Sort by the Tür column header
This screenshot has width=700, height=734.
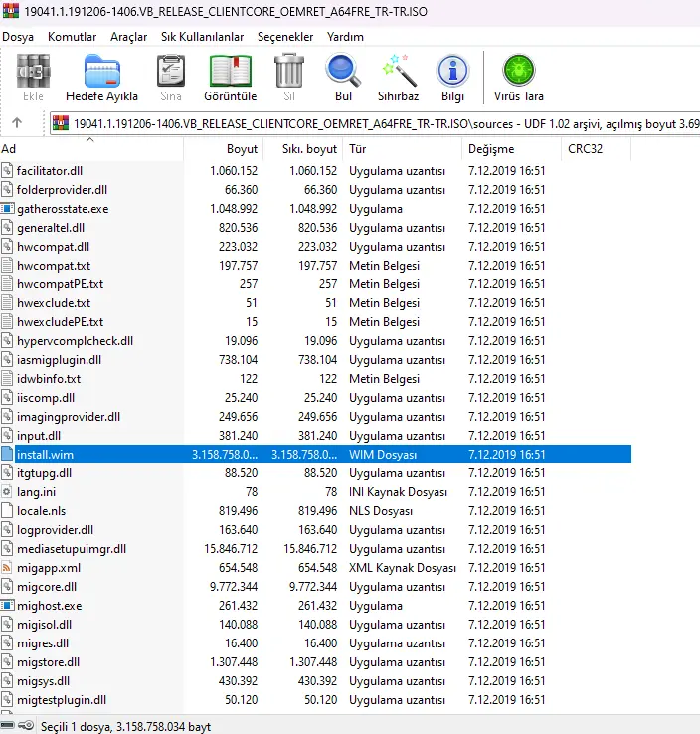(402, 149)
